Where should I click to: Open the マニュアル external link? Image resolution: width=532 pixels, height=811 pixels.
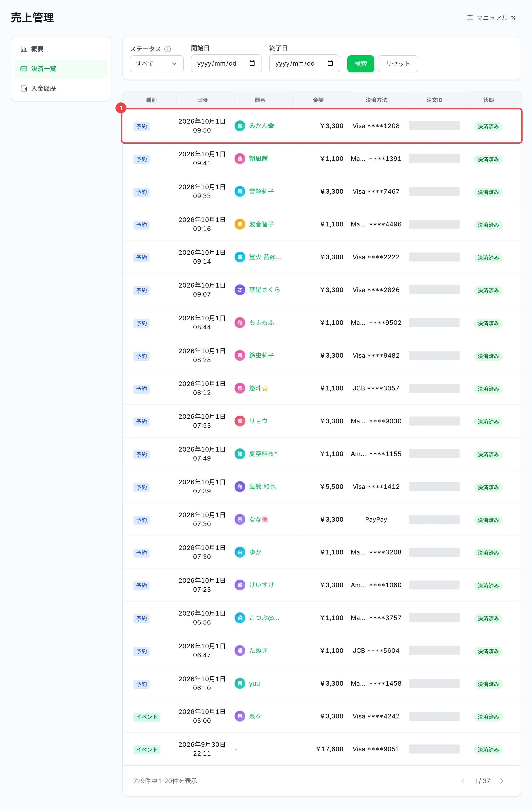pos(491,18)
